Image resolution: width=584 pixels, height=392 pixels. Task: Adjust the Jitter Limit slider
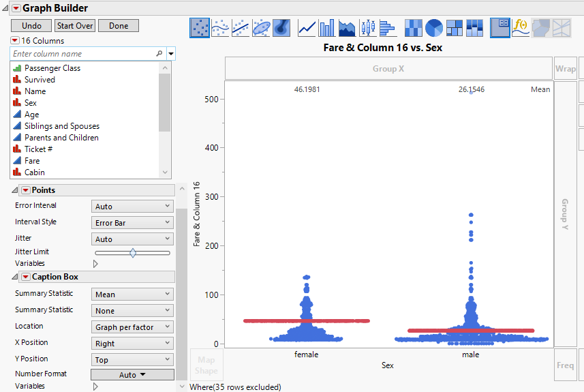click(x=133, y=253)
